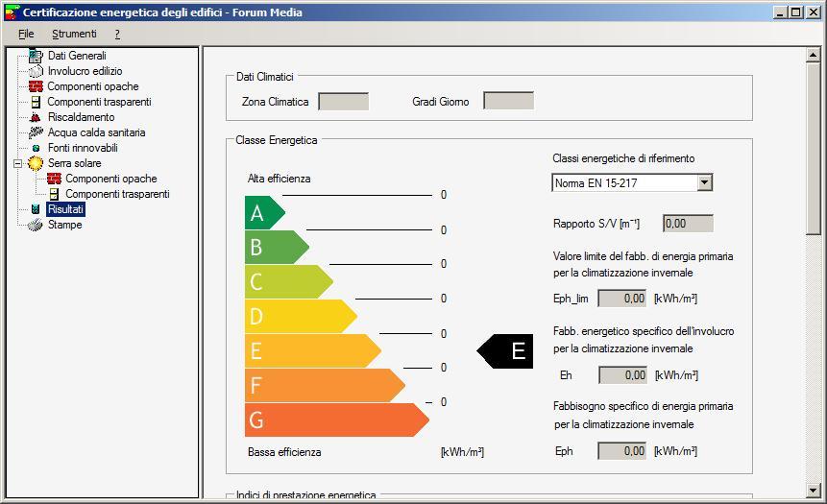Image resolution: width=827 pixels, height=504 pixels.
Task: Click the Riscaldamento icon in tree
Action: point(36,117)
